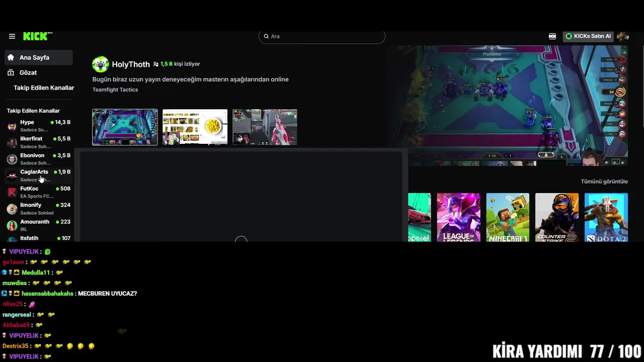Viewport: 644px width, 362px height.
Task: Click Takip Edilen Kanallar section header
Action: [33, 111]
